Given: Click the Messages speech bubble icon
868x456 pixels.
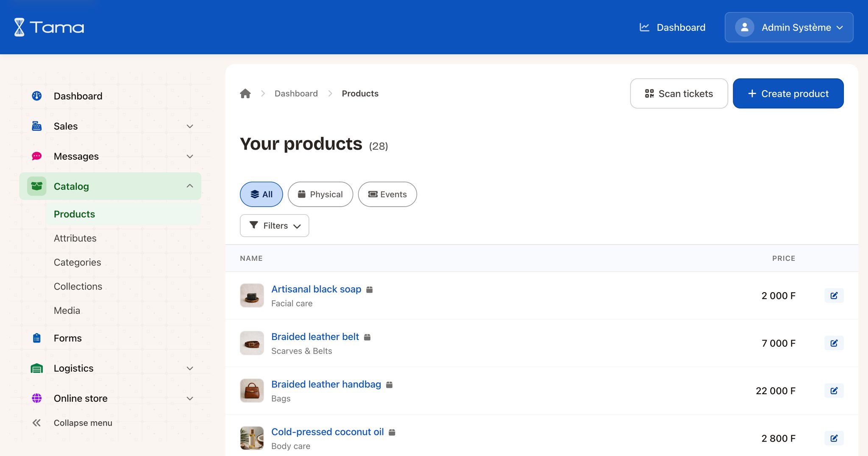Looking at the screenshot, I should click(37, 156).
